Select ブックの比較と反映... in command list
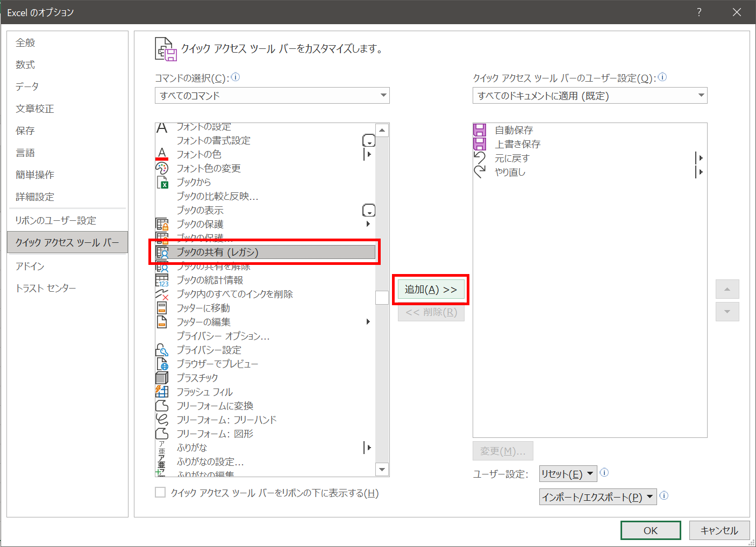 tap(265, 196)
